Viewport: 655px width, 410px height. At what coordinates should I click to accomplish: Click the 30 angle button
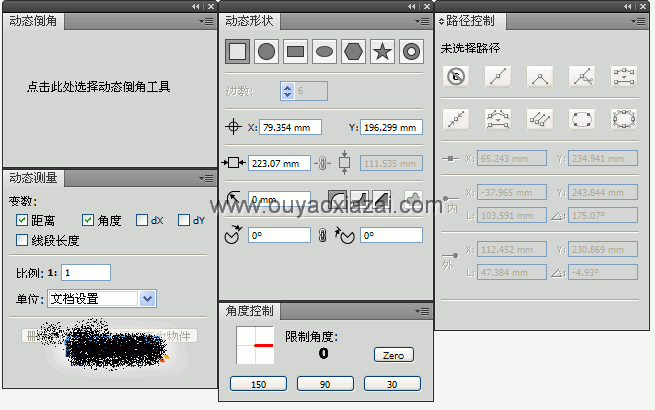pyautogui.click(x=392, y=384)
